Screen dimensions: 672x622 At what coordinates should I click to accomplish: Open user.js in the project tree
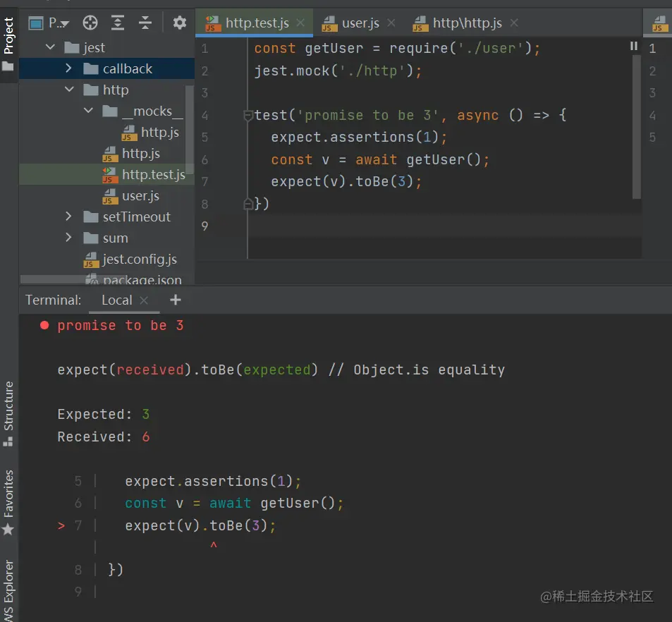click(x=140, y=196)
